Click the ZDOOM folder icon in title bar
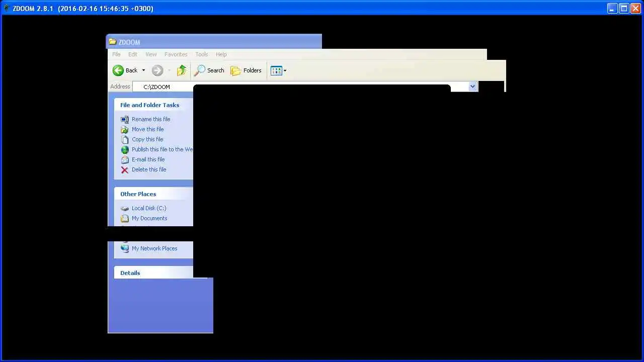Viewport: 644px width, 362px height. [113, 42]
